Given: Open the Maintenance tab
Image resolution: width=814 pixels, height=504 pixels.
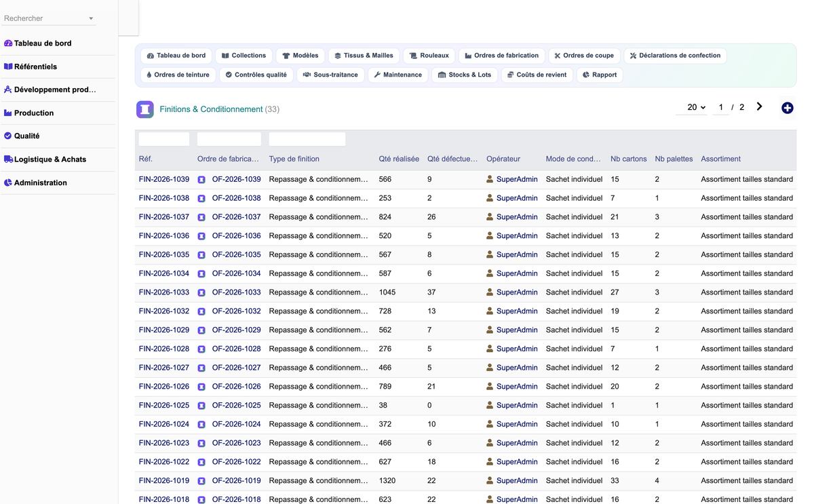Looking at the screenshot, I should 398,75.
